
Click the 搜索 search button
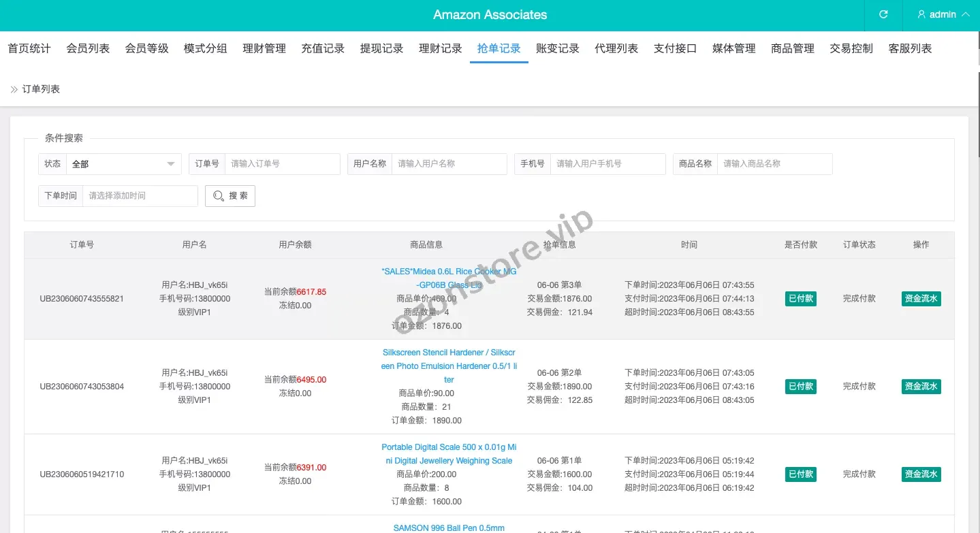(230, 196)
